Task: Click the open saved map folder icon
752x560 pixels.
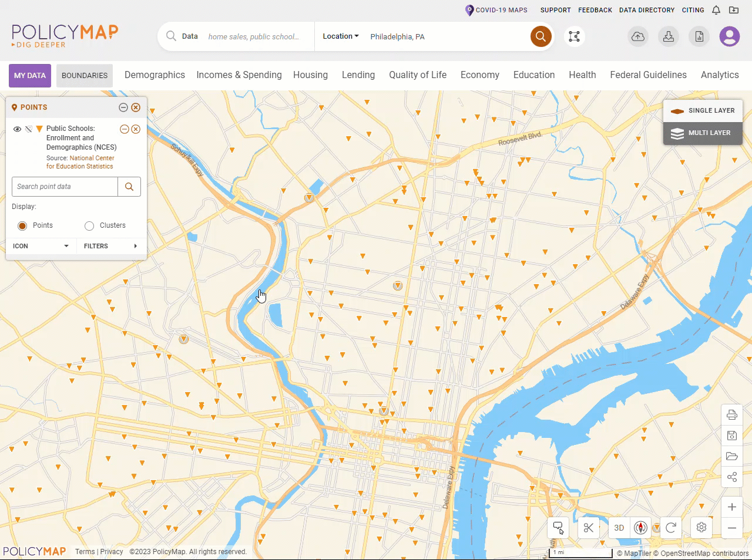Action: point(732,456)
